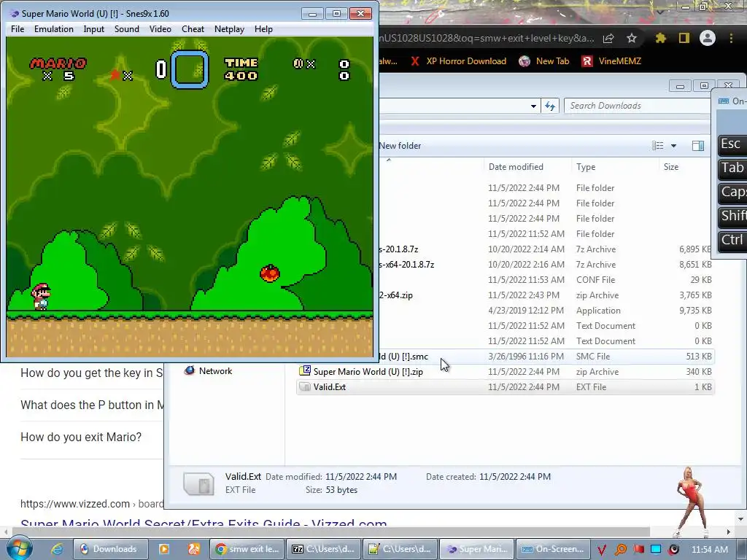Screen dimensions: 747x560
Task: Select Super Mario World (U) [!].zip file
Action: (x=505, y=372)
